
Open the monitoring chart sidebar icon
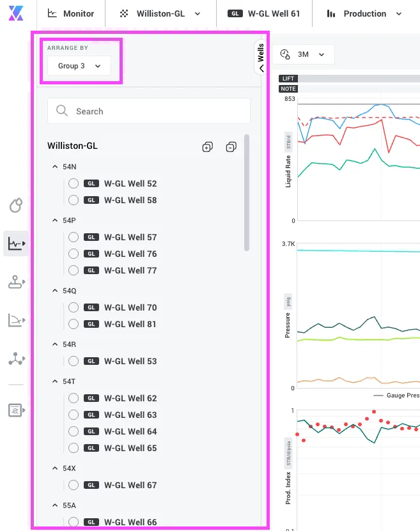pos(16,243)
